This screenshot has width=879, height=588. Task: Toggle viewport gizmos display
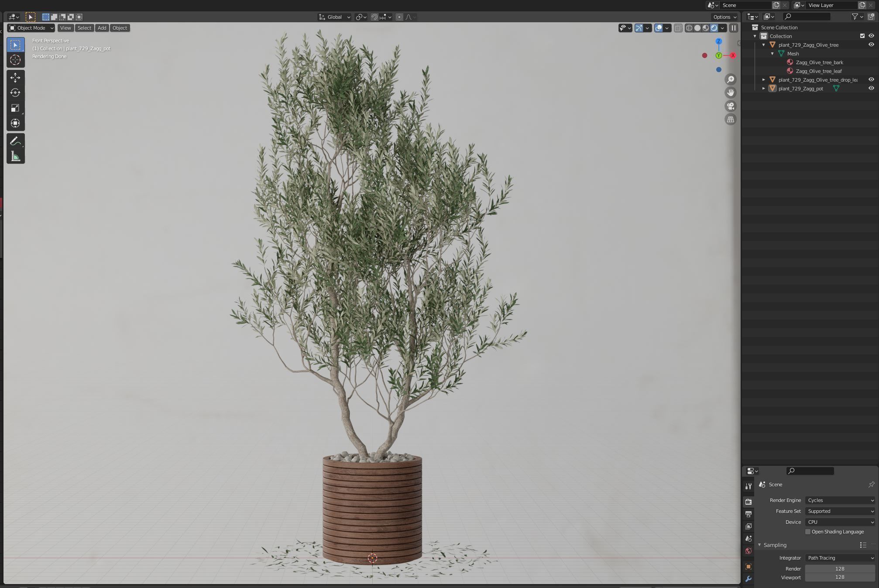(639, 28)
